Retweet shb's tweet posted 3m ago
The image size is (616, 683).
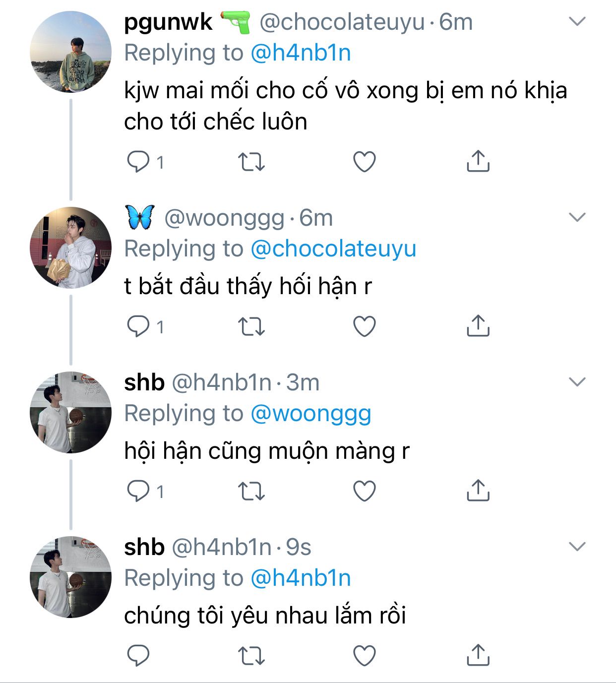(x=251, y=491)
